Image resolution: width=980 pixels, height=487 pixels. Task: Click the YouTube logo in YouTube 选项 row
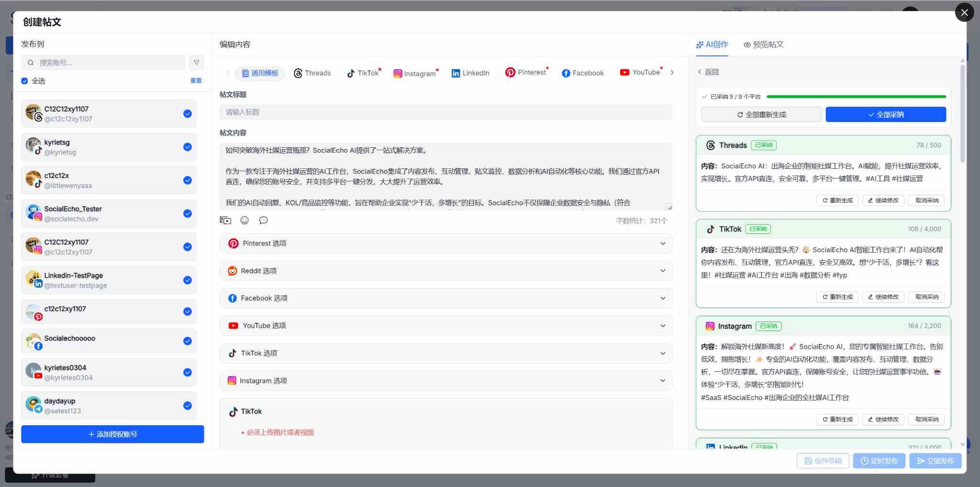pos(233,326)
